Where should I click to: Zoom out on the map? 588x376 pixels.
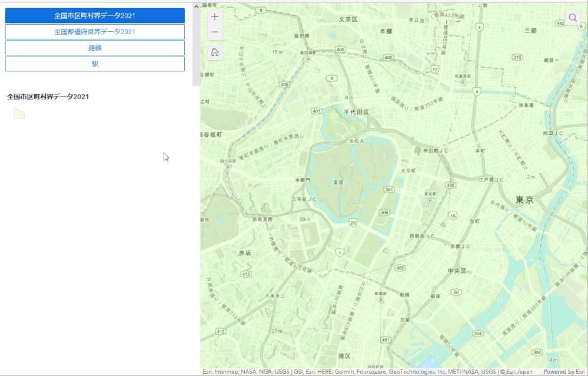(x=215, y=32)
